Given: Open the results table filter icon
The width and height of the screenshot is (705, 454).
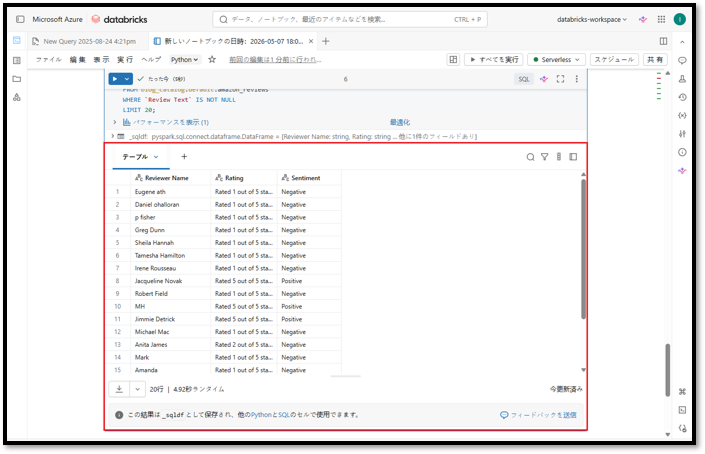Looking at the screenshot, I should (544, 157).
